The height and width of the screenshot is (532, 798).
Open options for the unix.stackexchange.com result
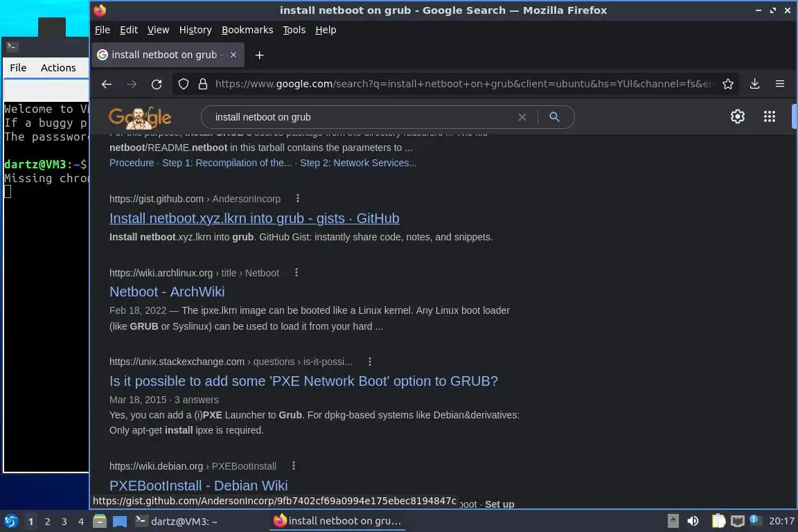point(369,362)
